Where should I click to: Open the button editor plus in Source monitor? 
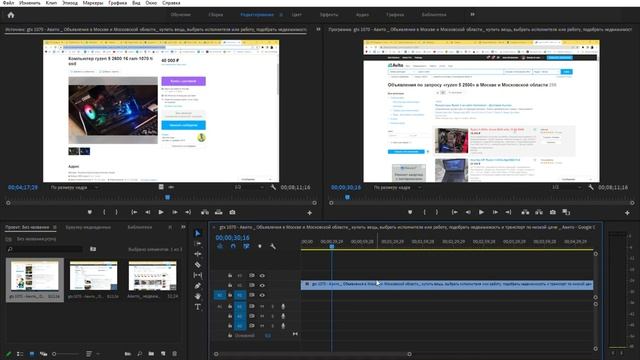coord(309,213)
